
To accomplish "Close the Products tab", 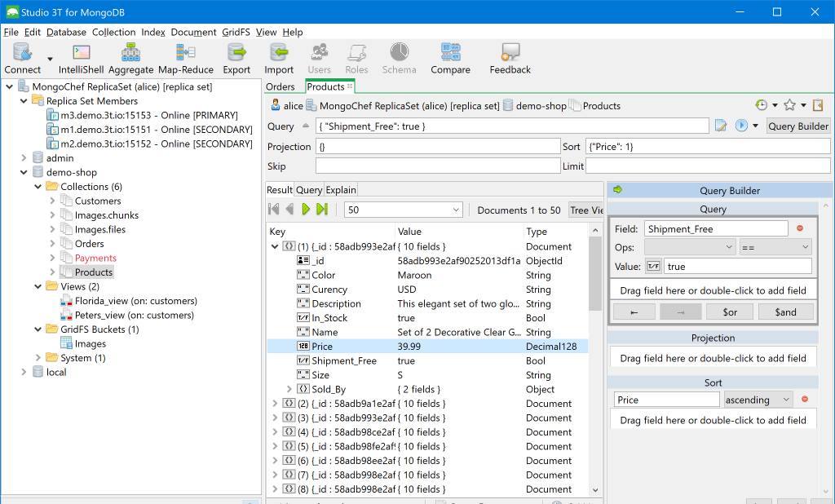I will (x=350, y=86).
